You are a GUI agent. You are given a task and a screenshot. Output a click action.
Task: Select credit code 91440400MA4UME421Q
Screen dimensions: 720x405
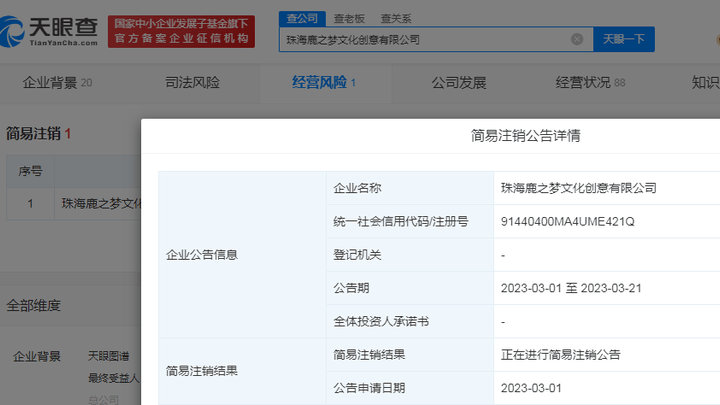tap(568, 222)
